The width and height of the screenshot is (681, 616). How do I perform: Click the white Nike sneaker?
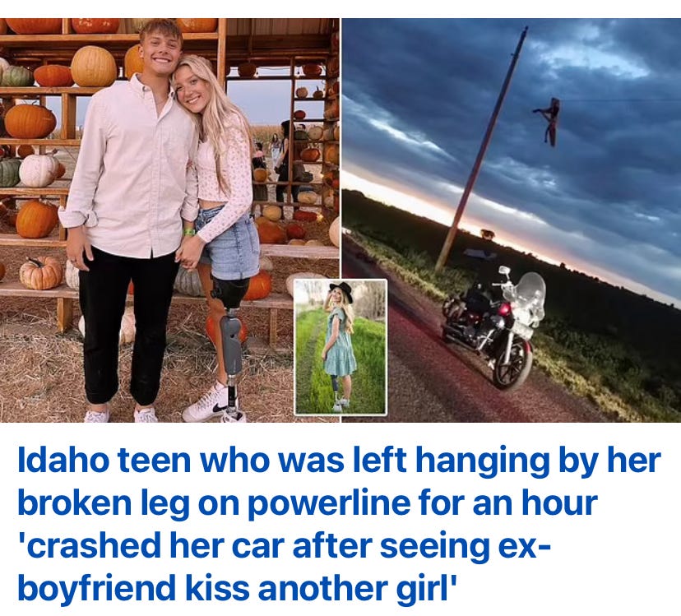point(205,405)
